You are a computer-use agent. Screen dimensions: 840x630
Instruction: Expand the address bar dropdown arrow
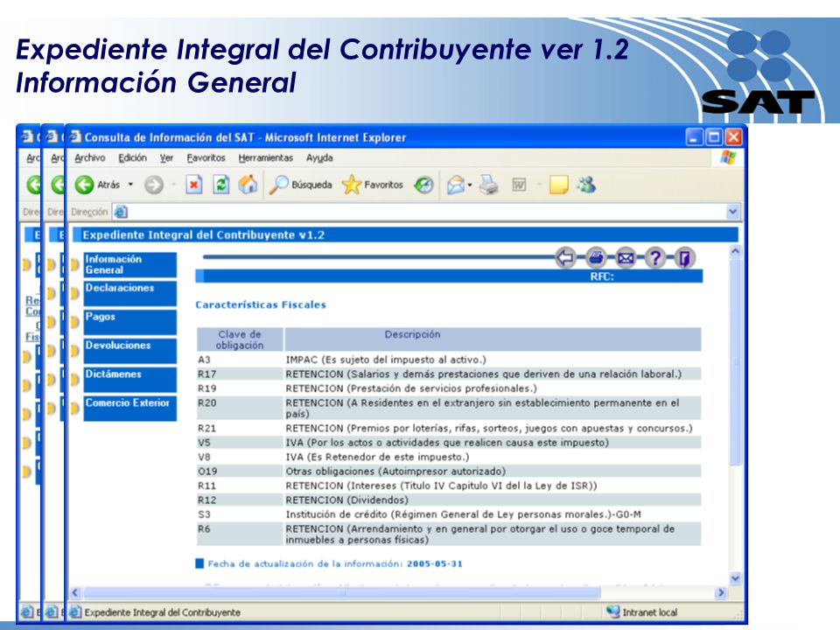click(733, 212)
